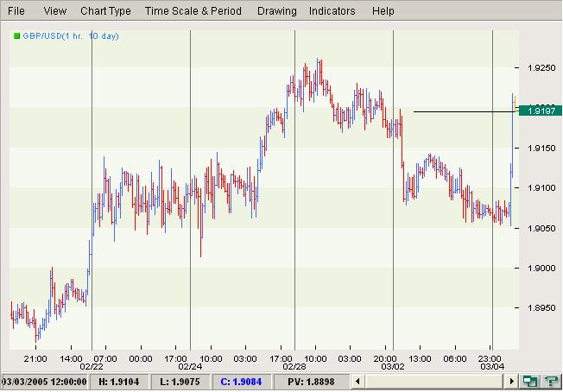Image resolution: width=563 pixels, height=392 pixels.
Task: Click the green 1.9197 current price tag
Action: click(541, 111)
